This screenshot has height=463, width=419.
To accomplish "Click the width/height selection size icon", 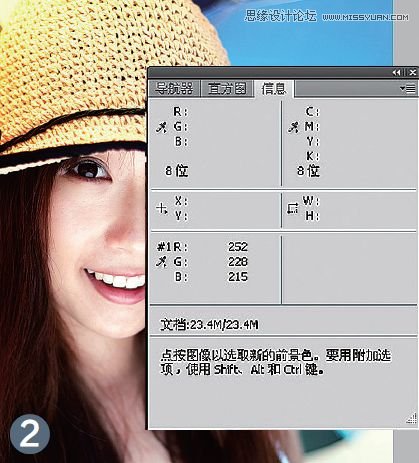I will click(x=293, y=209).
